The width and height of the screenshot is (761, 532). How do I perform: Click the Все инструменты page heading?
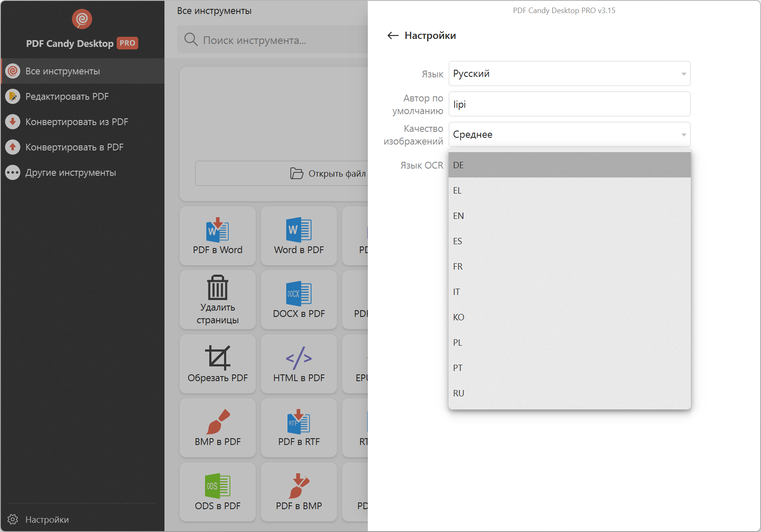pos(214,11)
